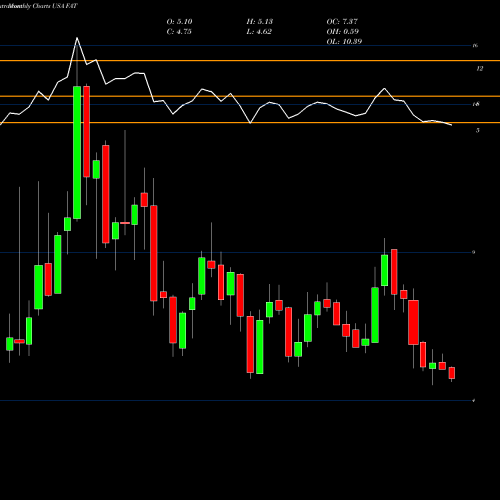Click the '5' price axis label
Viewport: 500px width, 500px height.
click(x=478, y=131)
